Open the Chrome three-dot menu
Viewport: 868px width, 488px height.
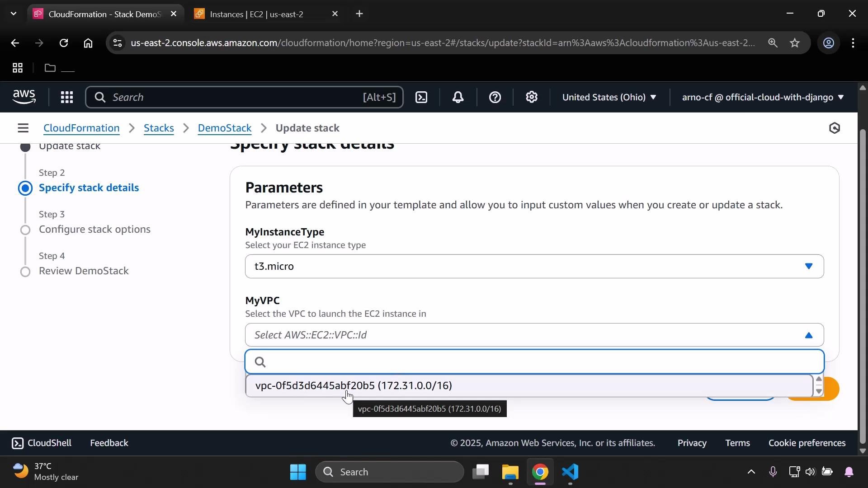(x=853, y=43)
